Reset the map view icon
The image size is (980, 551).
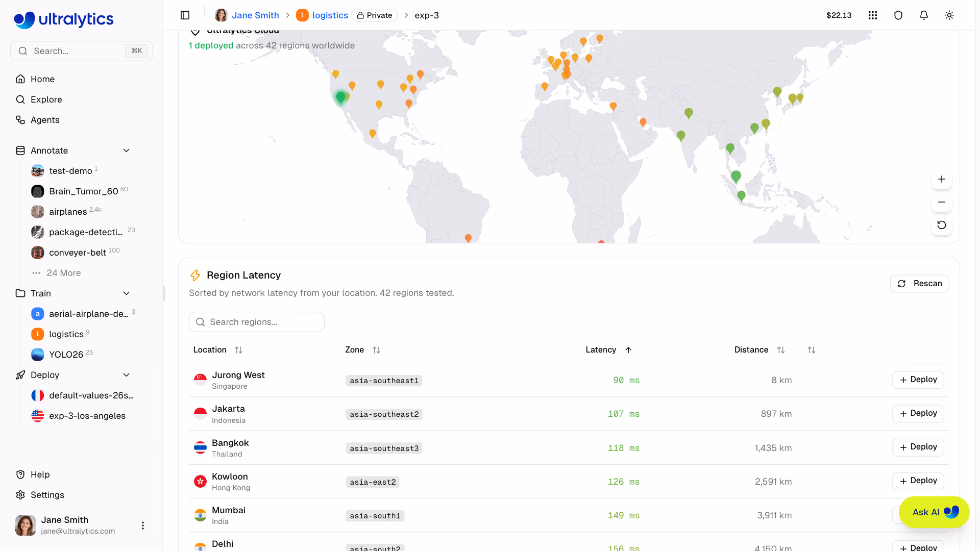tap(942, 225)
